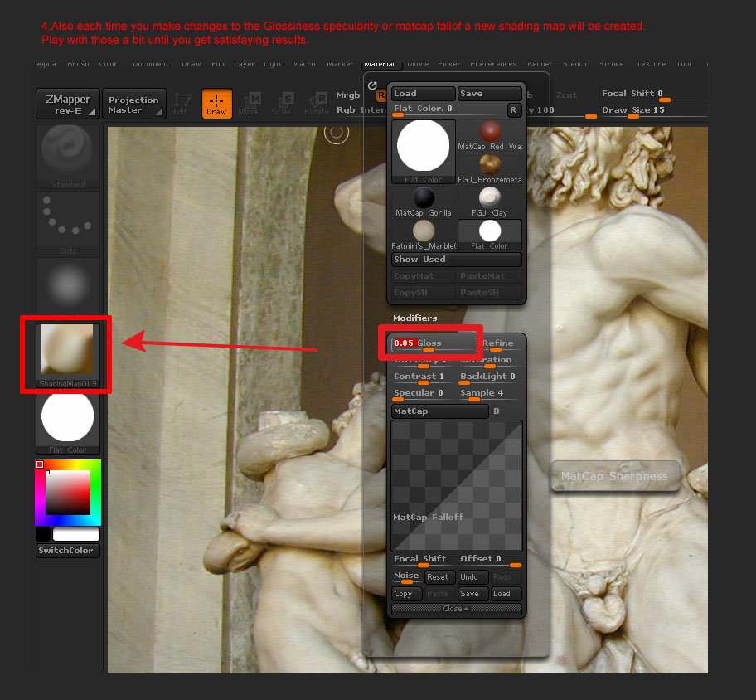Toggle the Mrgb mode
This screenshot has width=756, height=700.
click(x=348, y=95)
